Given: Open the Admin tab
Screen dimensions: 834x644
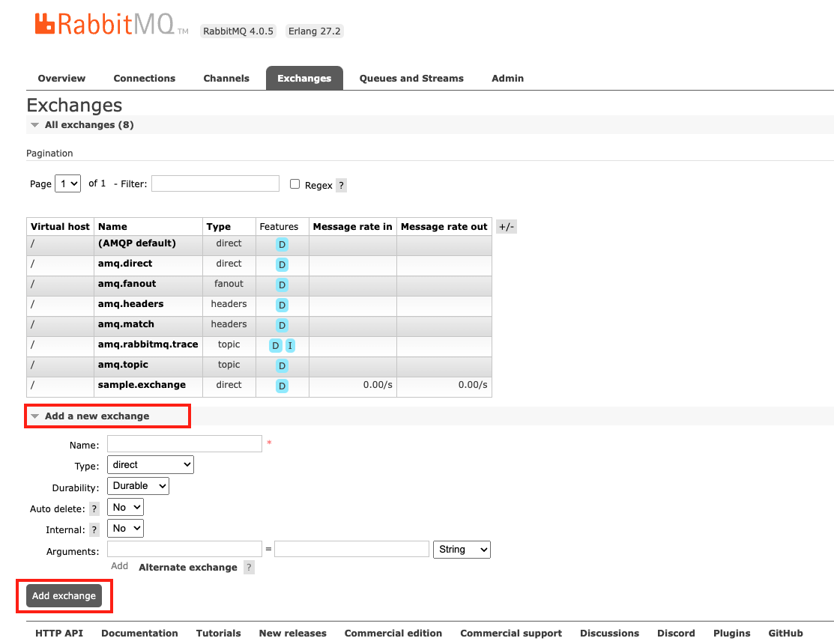Looking at the screenshot, I should 507,78.
